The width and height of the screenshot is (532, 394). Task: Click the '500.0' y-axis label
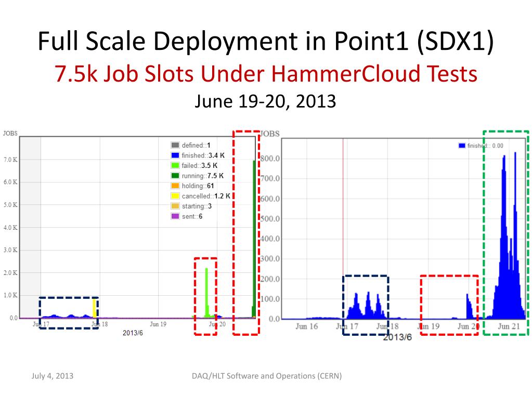click(x=270, y=219)
